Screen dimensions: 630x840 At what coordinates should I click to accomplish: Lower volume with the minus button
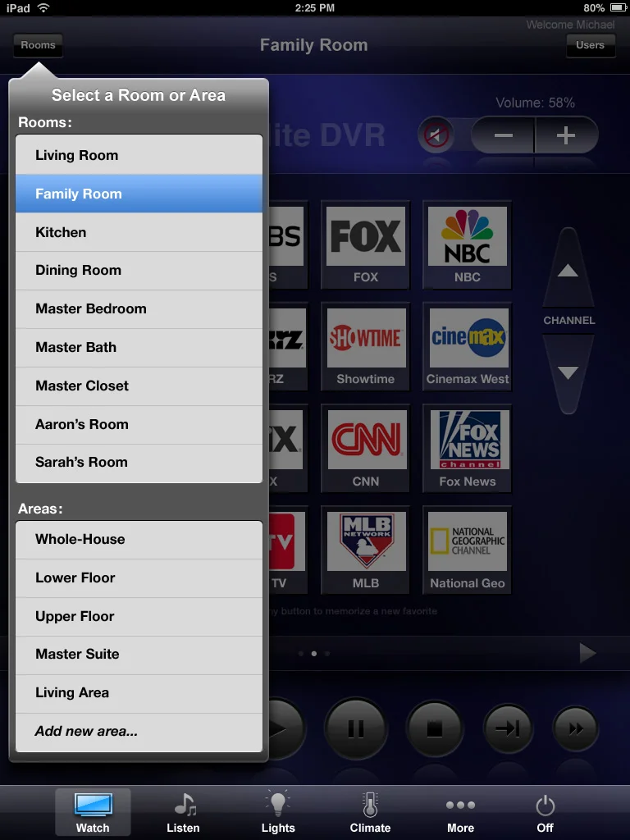[x=503, y=135]
